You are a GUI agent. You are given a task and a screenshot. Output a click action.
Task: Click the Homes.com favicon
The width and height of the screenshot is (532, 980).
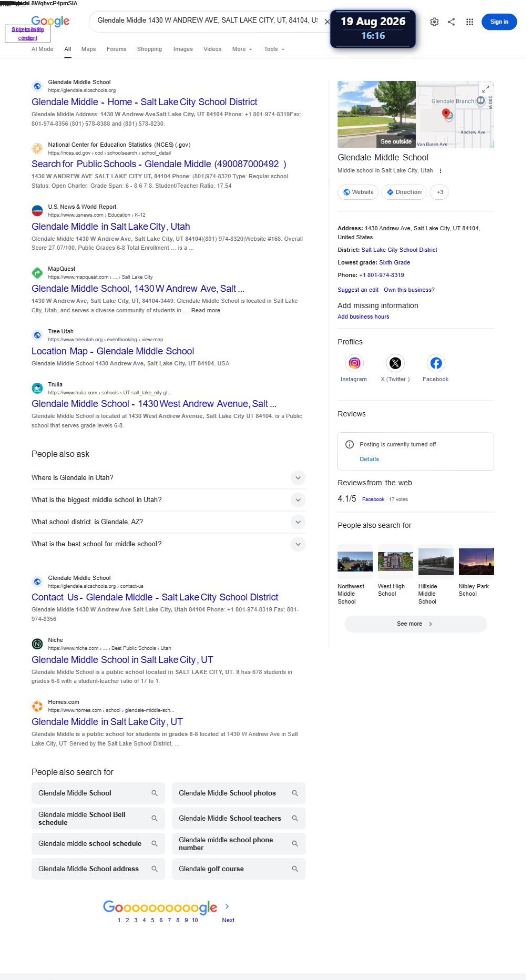37,706
